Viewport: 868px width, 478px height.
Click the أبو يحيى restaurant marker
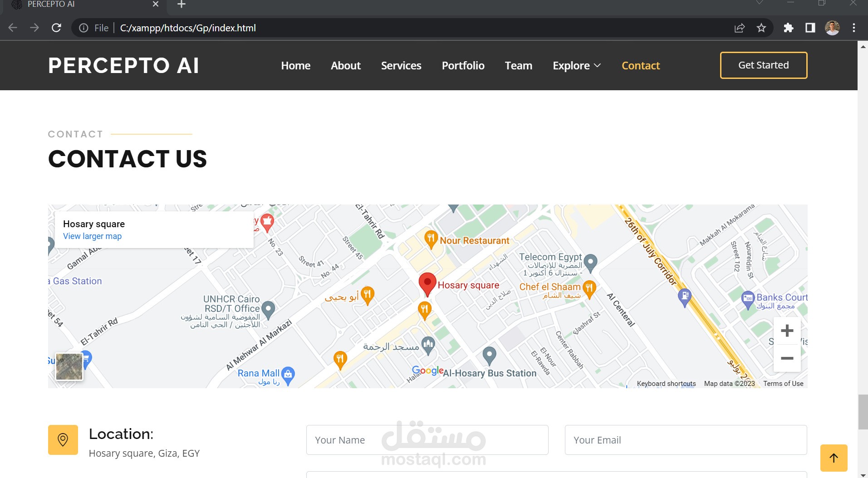click(x=368, y=295)
